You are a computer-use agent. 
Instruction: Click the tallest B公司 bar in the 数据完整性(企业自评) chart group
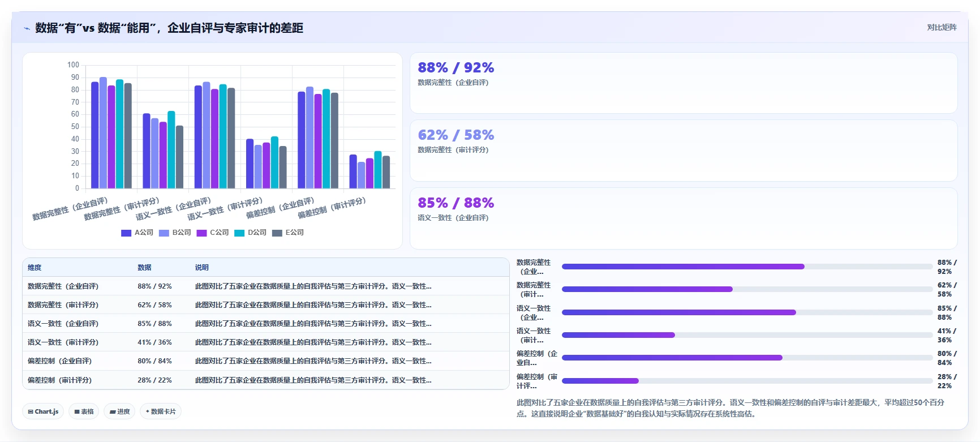103,133
